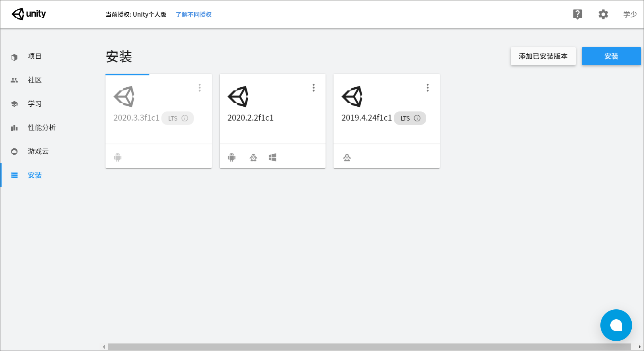
Task: Click the Unity logo in the header
Action: [x=29, y=14]
